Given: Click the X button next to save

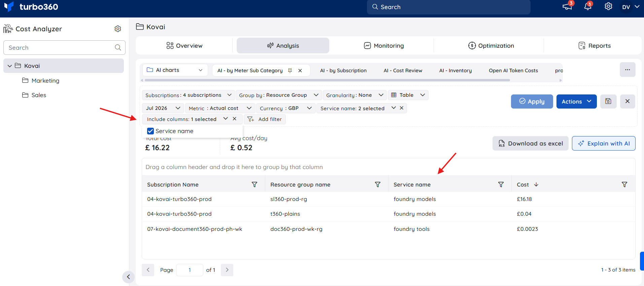Looking at the screenshot, I should point(628,101).
